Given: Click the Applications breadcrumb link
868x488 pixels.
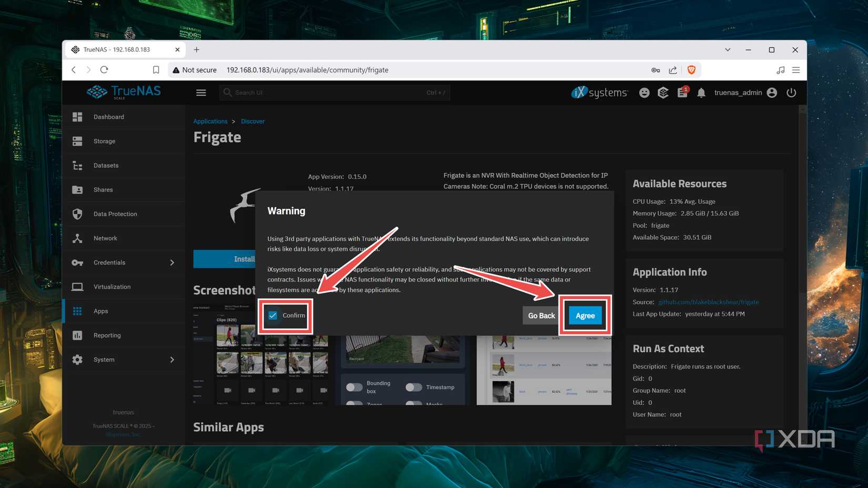Looking at the screenshot, I should pos(210,121).
